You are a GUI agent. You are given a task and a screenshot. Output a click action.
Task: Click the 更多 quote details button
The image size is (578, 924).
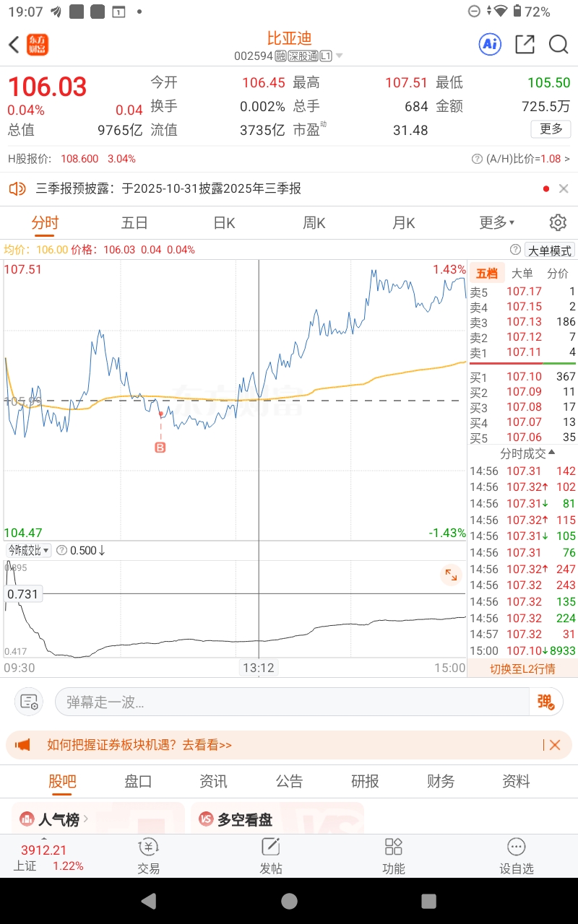(551, 129)
